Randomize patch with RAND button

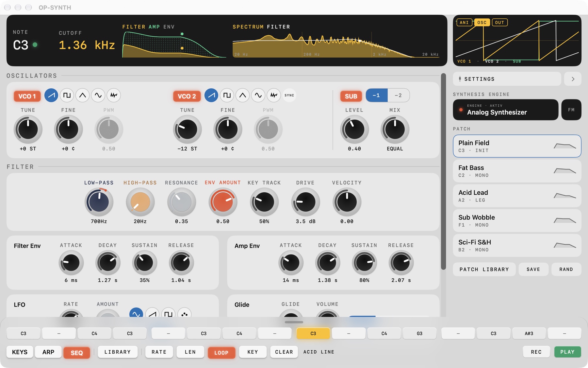click(566, 269)
